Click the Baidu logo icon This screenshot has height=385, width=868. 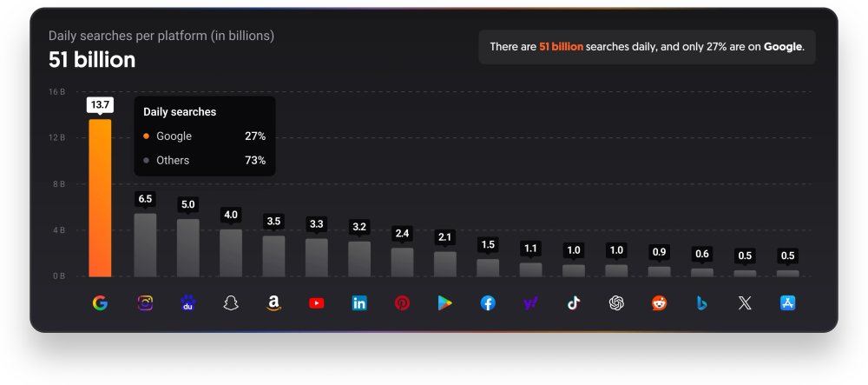point(188,303)
